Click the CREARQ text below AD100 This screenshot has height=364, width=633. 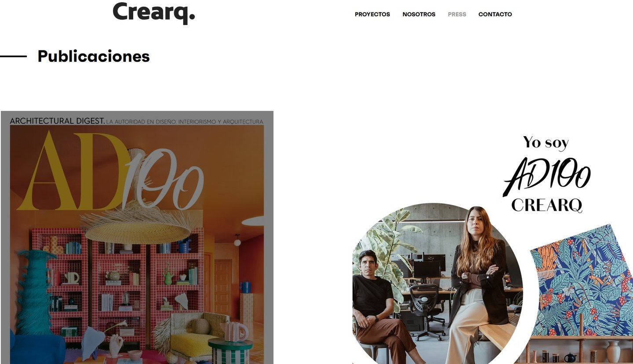click(547, 205)
